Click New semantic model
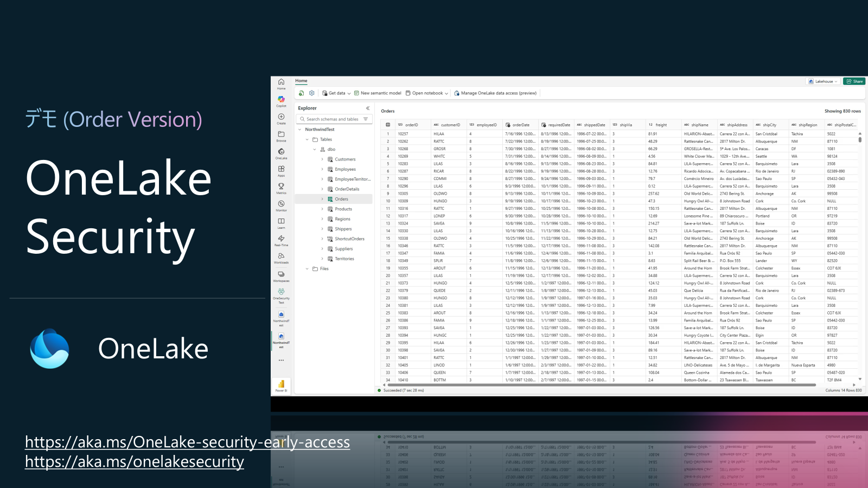Screen dimensions: 868x488 pyautogui.click(x=378, y=93)
